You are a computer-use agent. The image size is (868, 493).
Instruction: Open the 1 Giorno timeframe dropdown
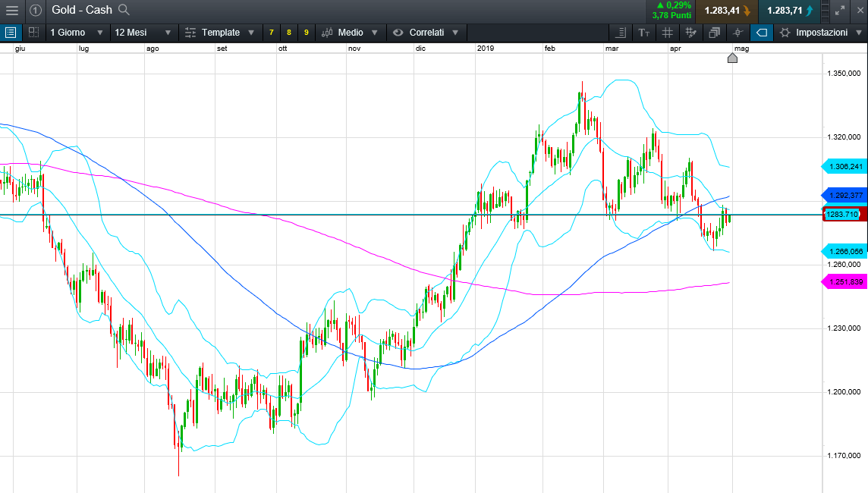[76, 33]
